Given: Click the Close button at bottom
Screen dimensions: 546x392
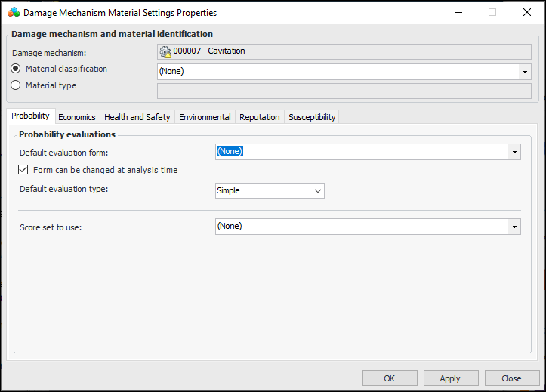Looking at the screenshot, I should click(511, 378).
